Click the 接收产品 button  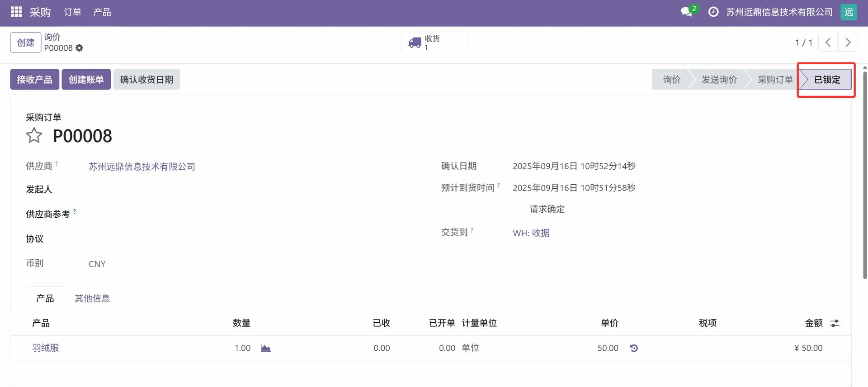pyautogui.click(x=34, y=80)
